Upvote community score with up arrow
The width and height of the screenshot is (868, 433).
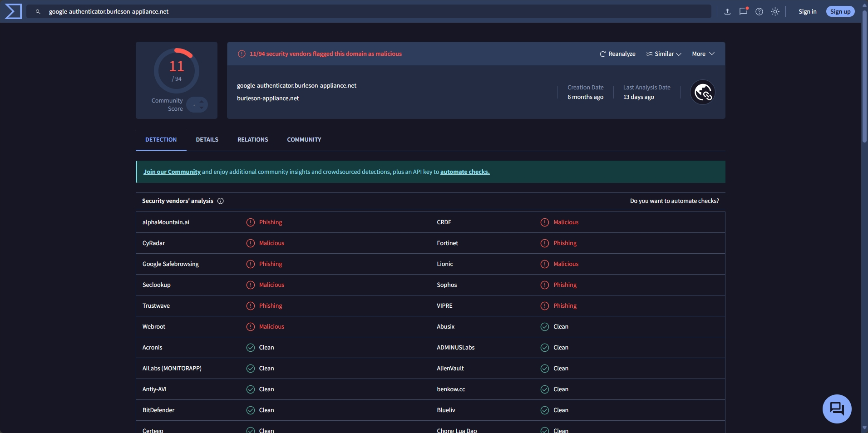pyautogui.click(x=202, y=102)
